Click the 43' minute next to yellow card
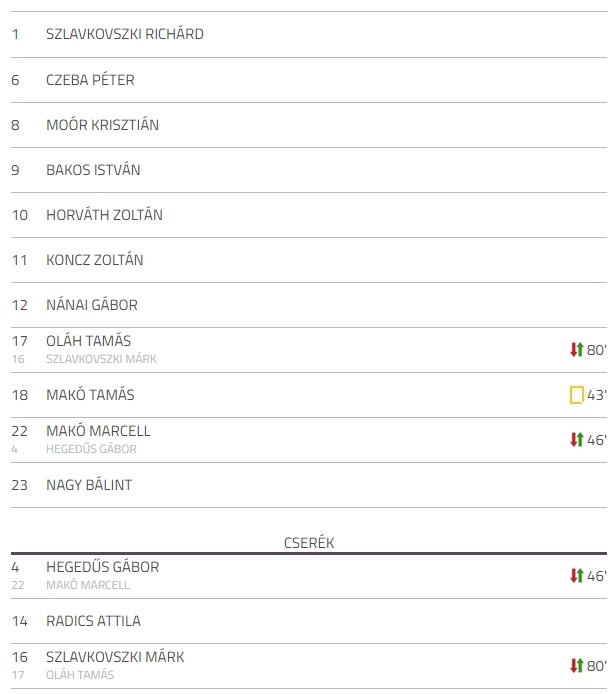This screenshot has width=612, height=694. [597, 395]
